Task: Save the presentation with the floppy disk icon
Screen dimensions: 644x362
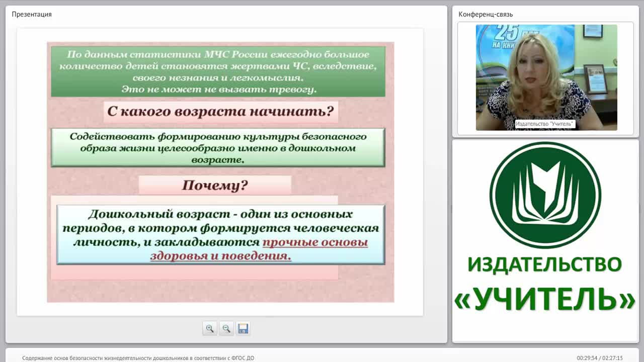Action: coord(243,328)
